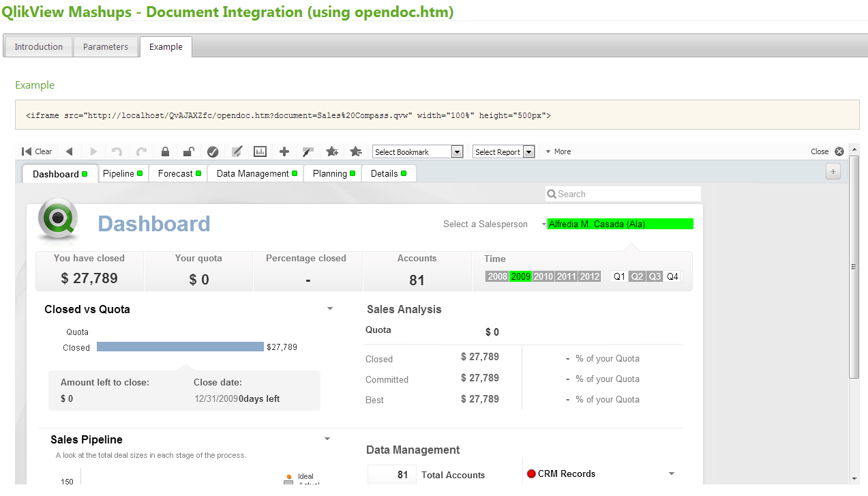Click the Notes pencil icon
The width and height of the screenshot is (868, 496).
(x=237, y=151)
